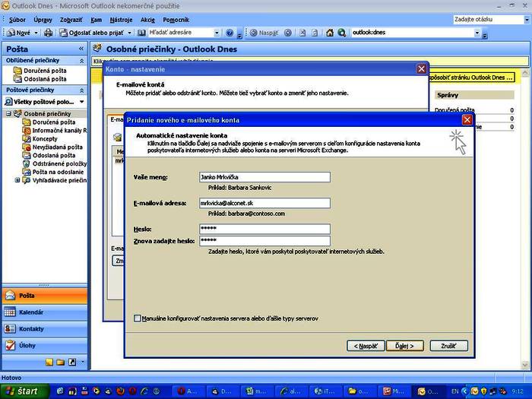The height and width of the screenshot is (399, 532).
Task: Open the Zadajte otázku dropdown arrow
Action: coord(527,20)
